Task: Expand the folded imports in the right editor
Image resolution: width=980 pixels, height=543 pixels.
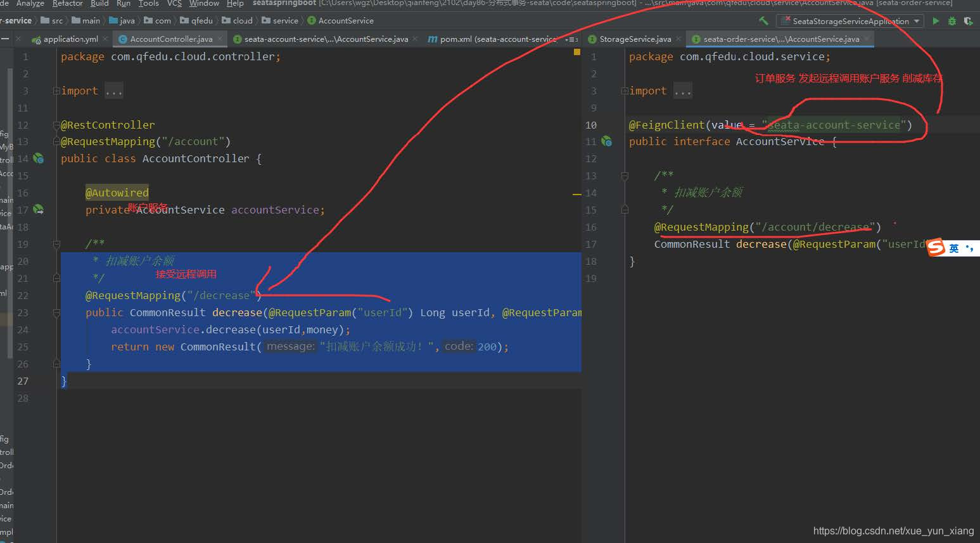Action: coord(625,91)
